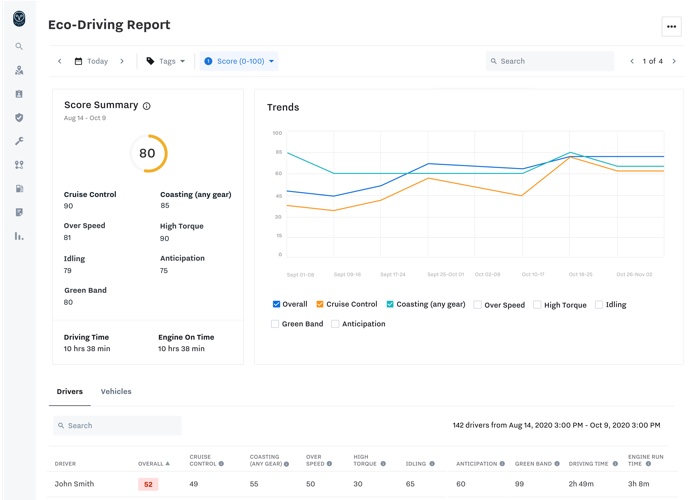Open the Today date picker
The width and height of the screenshot is (700, 500).
pyautogui.click(x=91, y=61)
